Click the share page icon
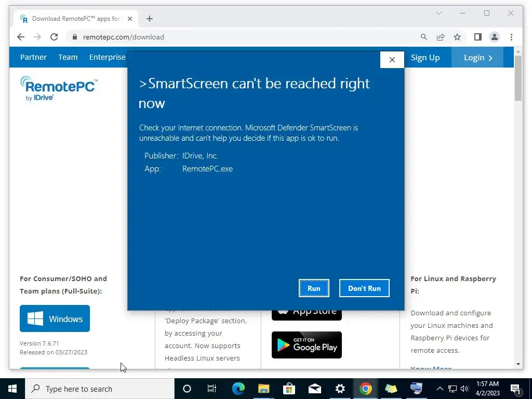The image size is (532, 399). [x=441, y=37]
